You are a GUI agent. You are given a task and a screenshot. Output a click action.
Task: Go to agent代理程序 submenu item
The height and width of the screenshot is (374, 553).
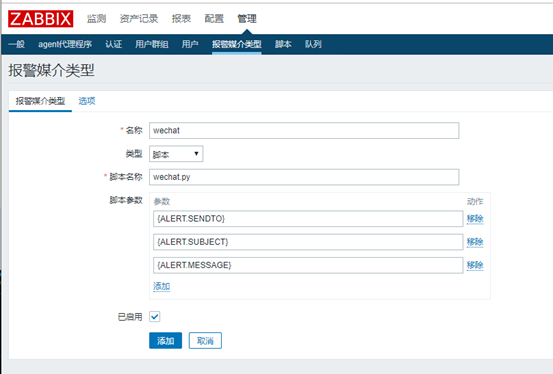(x=65, y=44)
